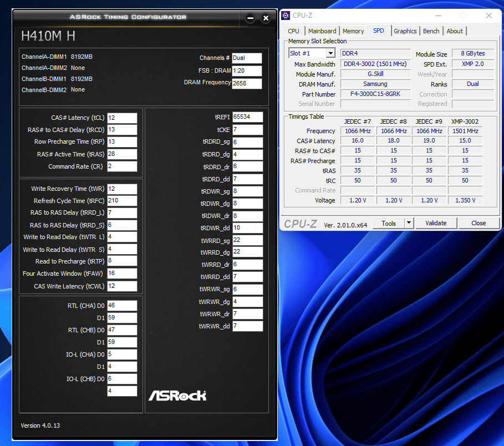Click the XMP-3002 voltage 1.350 V cell

click(465, 200)
